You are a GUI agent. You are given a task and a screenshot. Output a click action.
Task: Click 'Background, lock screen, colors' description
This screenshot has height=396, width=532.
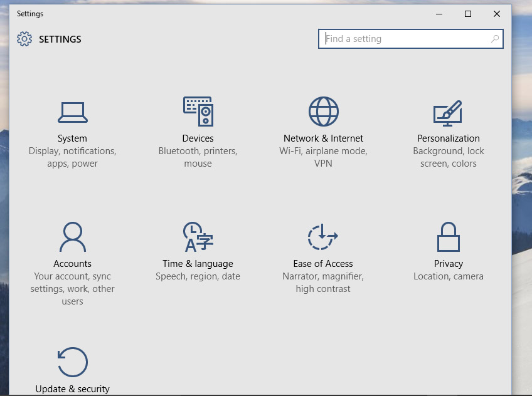click(448, 157)
